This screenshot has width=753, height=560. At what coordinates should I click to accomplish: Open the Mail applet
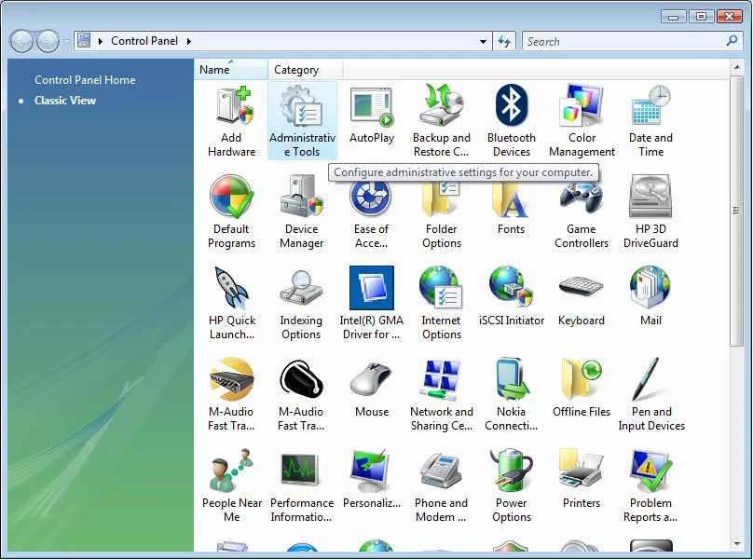tap(650, 297)
